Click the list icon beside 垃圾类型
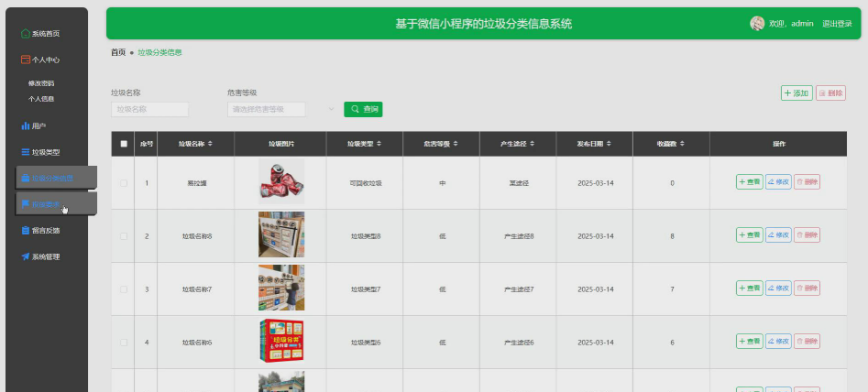The image size is (868, 392). coord(25,152)
